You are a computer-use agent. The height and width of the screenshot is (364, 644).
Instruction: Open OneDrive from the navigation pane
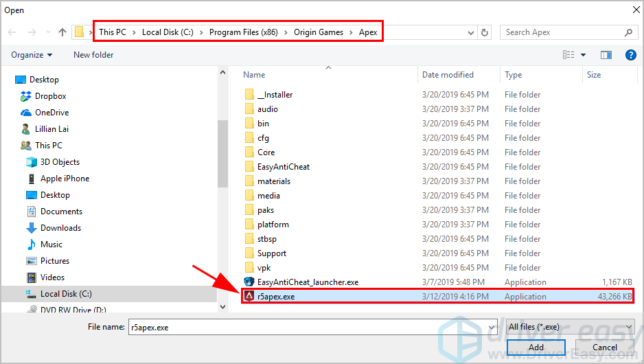click(51, 113)
